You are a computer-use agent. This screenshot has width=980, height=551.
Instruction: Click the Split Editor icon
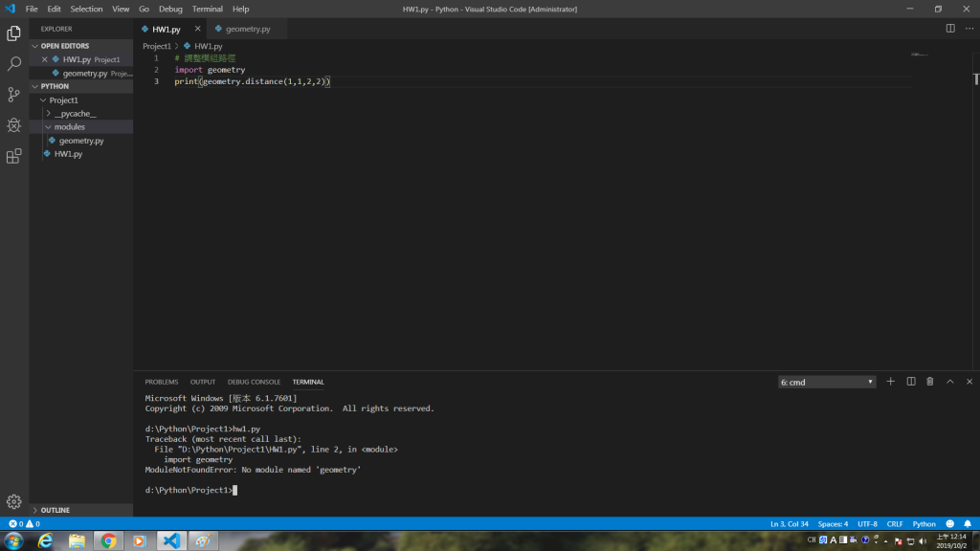point(950,29)
